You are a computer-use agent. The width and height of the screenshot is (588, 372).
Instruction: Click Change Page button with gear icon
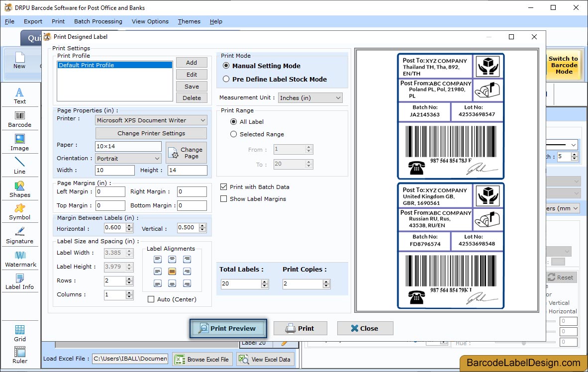tap(187, 153)
